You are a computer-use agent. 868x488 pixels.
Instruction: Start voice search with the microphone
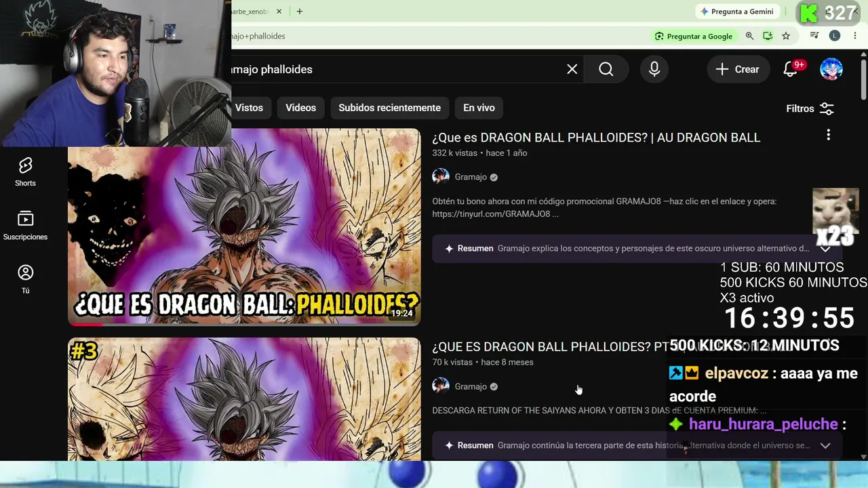point(654,69)
